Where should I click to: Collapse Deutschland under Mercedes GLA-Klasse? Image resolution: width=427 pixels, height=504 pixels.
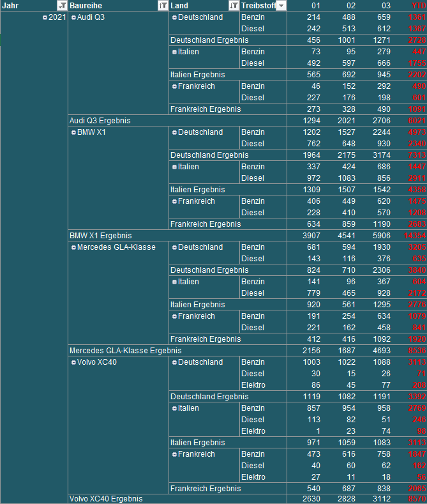[x=174, y=247]
